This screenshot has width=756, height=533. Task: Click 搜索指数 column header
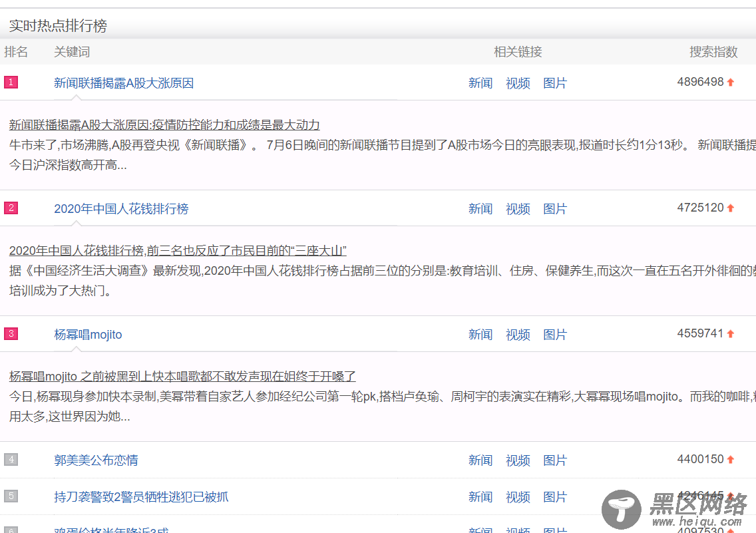click(x=713, y=52)
